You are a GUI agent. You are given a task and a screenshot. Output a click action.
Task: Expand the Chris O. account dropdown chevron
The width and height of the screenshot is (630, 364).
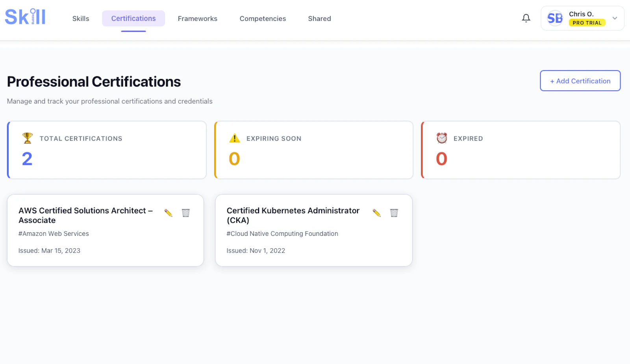615,18
